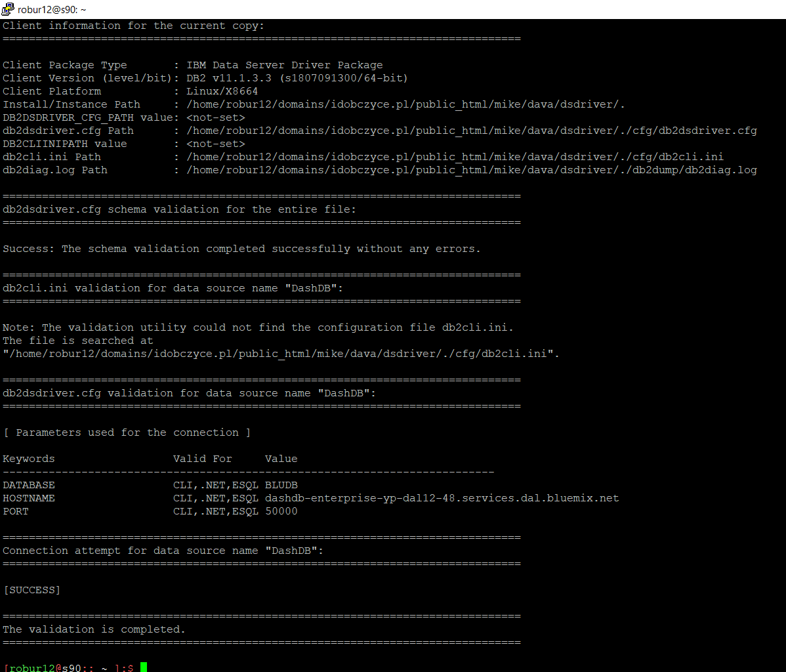Click the schema validation success message
Viewport: 786px width, 672px height.
[x=240, y=248]
